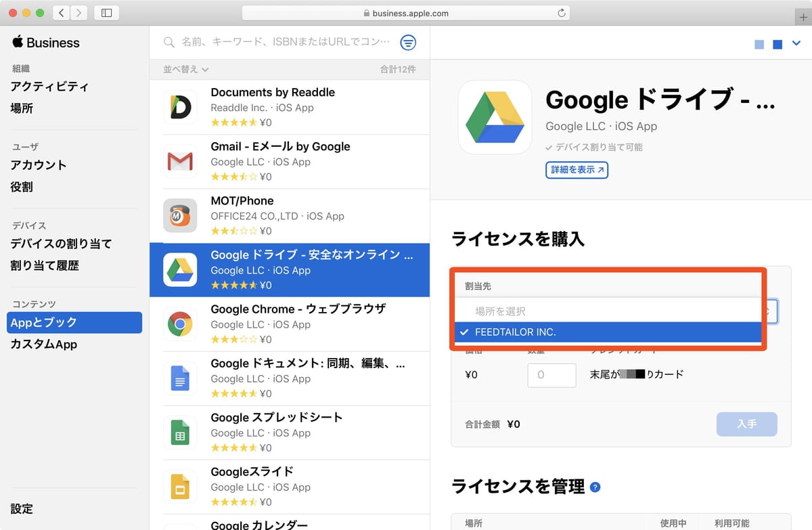Image resolution: width=812 pixels, height=530 pixels.
Task: Select Googleスライド row
Action: [290, 486]
